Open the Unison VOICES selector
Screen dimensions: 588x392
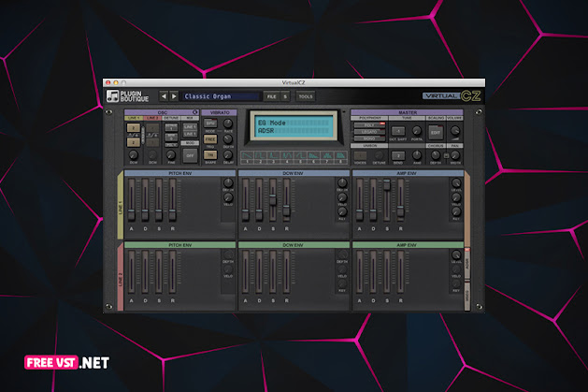pyautogui.click(x=360, y=155)
